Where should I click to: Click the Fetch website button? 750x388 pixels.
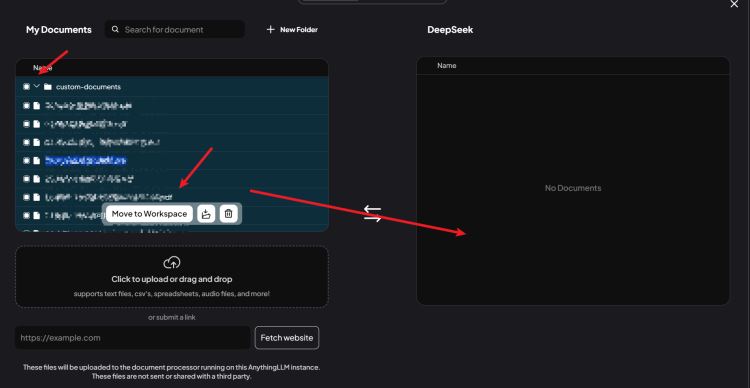coord(287,338)
